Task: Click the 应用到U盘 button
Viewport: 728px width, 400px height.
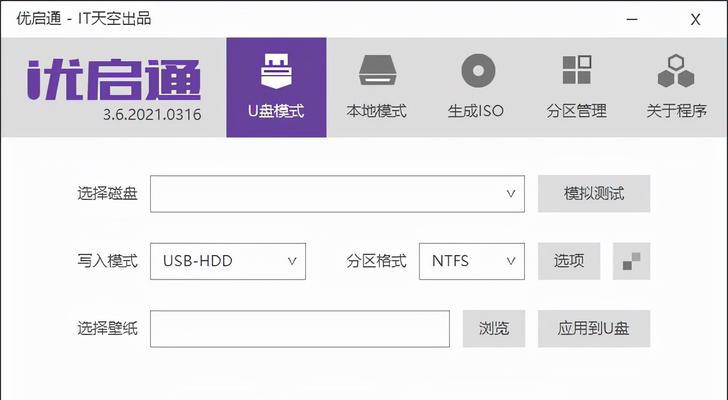Action: click(x=594, y=329)
